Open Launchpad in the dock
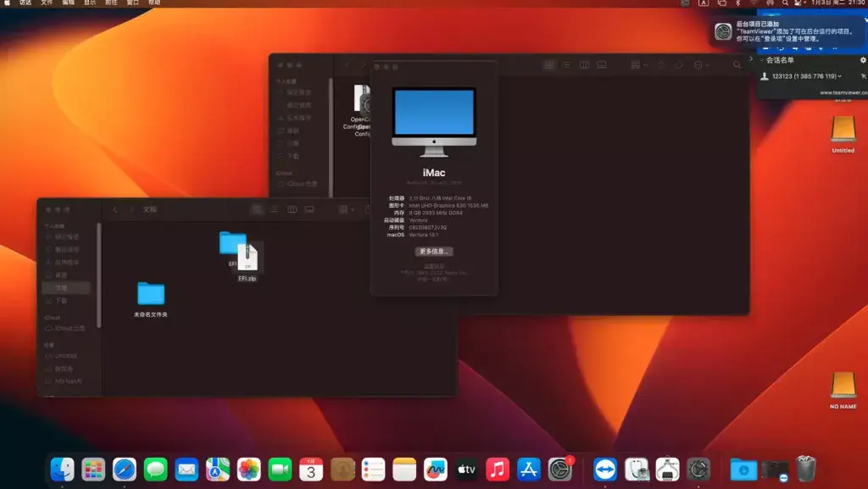This screenshot has height=489, width=868. pos(93,470)
